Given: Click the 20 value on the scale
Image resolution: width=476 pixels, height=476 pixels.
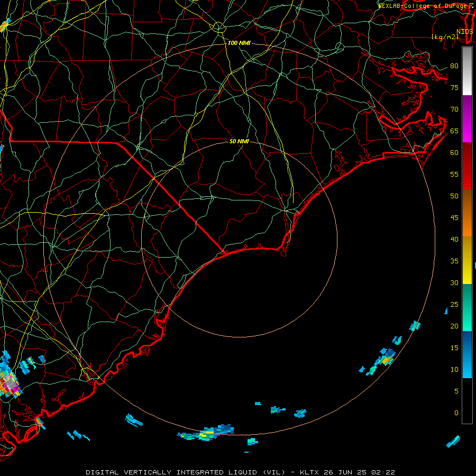Looking at the screenshot, I should click(454, 326).
